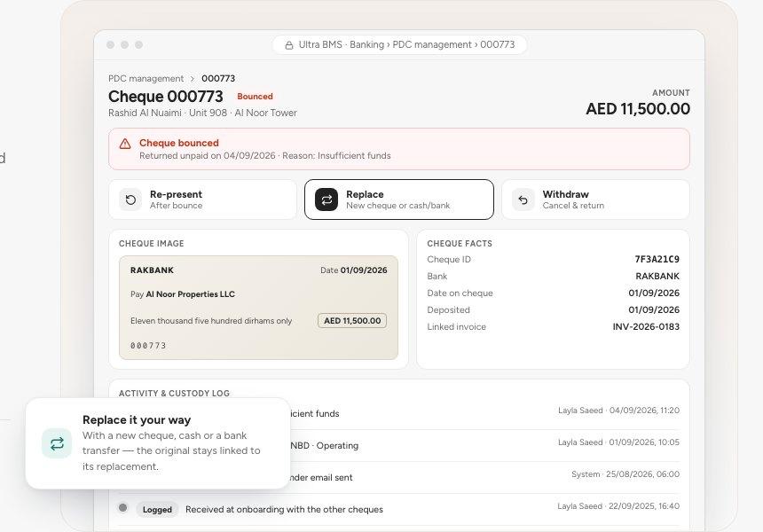Screen dimensions: 763x532
Task: Open the RAKBANK cheque image preview
Action: (x=258, y=308)
